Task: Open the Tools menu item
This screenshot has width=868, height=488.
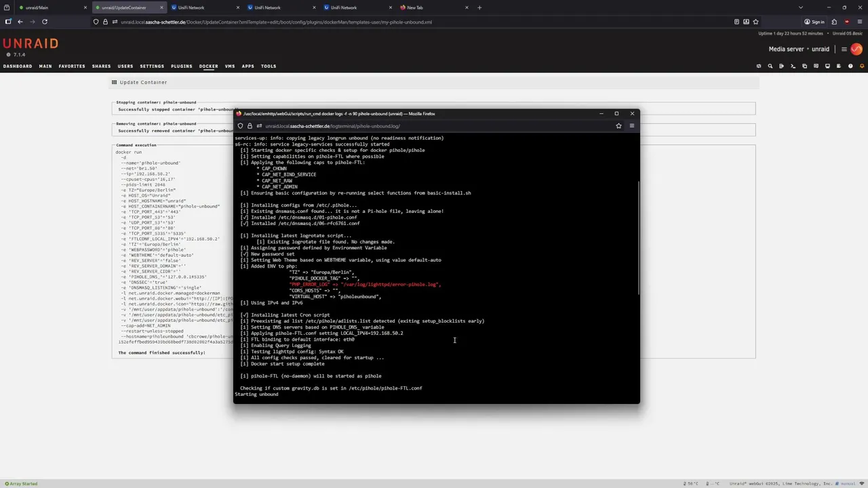Action: click(269, 66)
